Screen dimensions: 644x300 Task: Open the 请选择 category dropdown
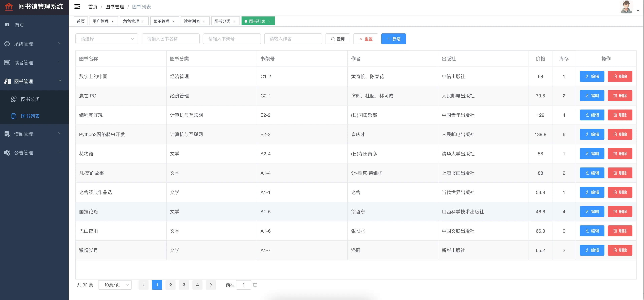coord(107,39)
